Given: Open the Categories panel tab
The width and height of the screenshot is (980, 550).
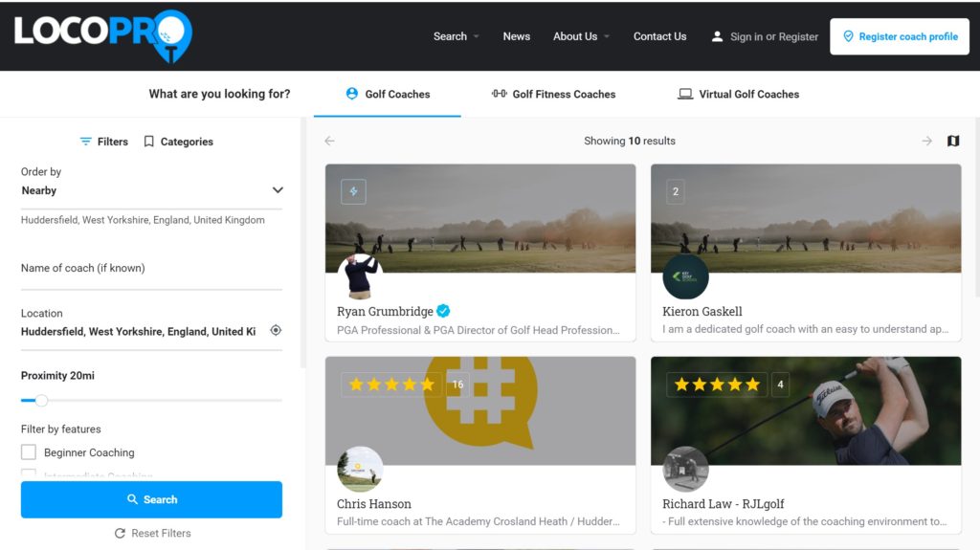Looking at the screenshot, I should tap(178, 142).
